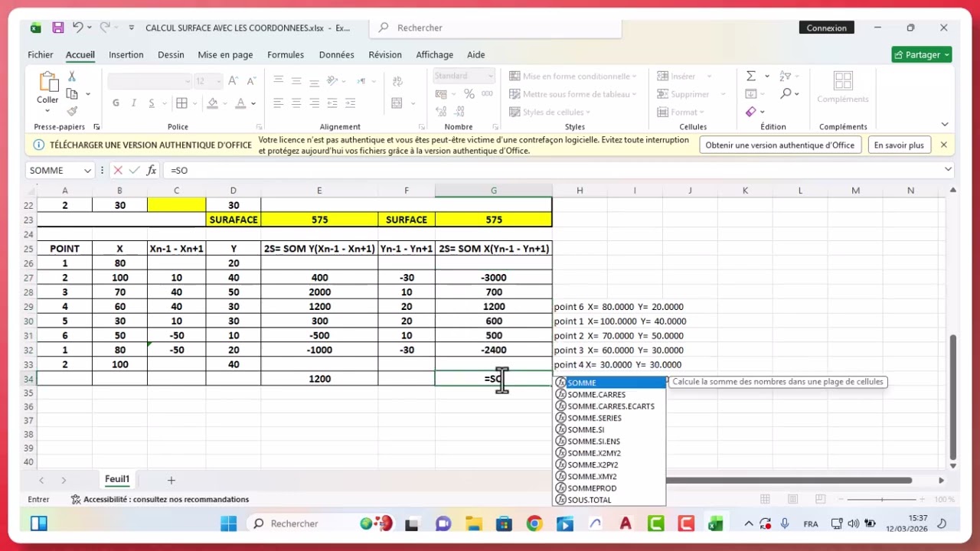Expand the Coller paste options arrow
Image resolution: width=980 pixels, height=551 pixels.
47,110
